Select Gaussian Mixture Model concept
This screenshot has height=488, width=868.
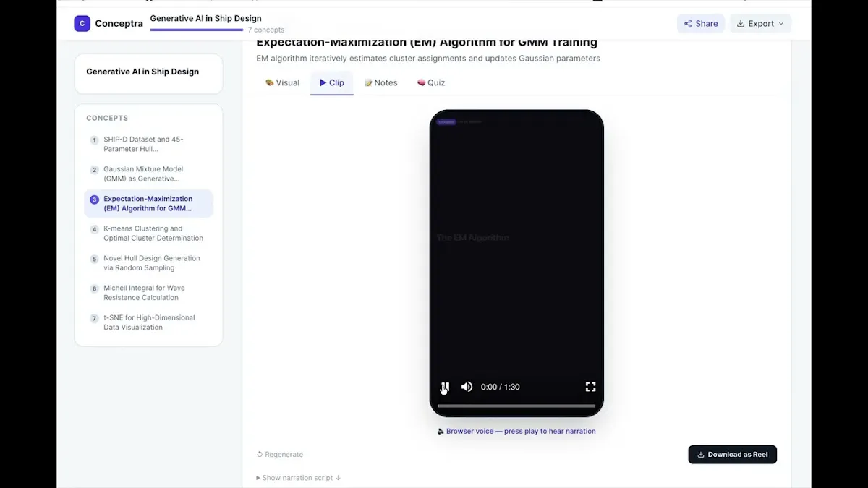pyautogui.click(x=148, y=174)
